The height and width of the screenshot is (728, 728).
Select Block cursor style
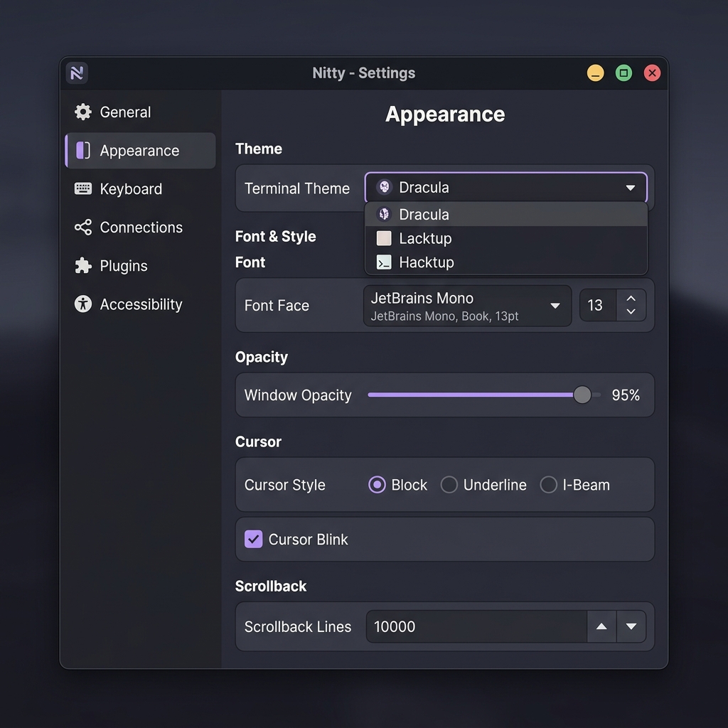[377, 485]
